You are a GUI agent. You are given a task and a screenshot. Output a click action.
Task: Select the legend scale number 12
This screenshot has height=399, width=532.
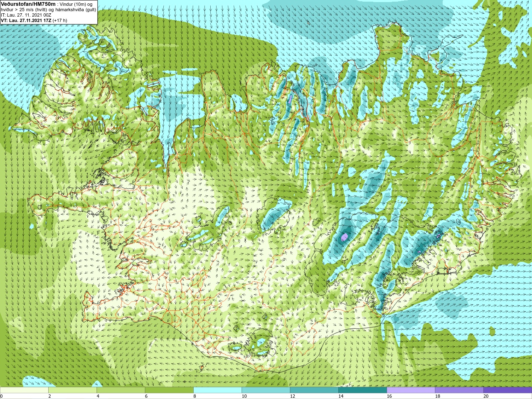(293, 396)
